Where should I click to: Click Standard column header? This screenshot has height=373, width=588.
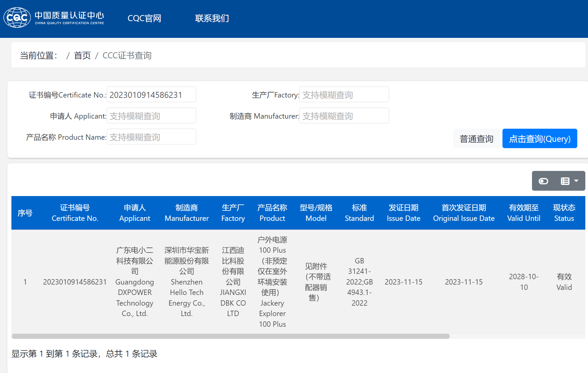[359, 213]
